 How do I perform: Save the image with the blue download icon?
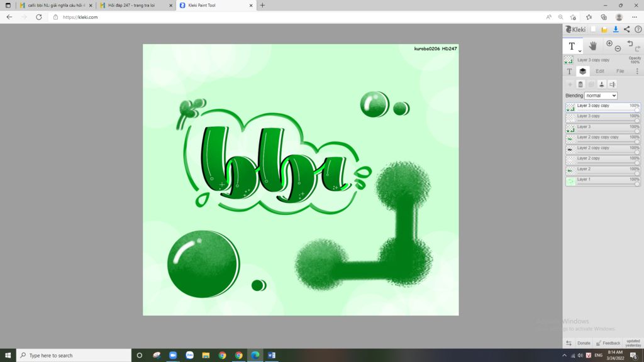coord(616,30)
